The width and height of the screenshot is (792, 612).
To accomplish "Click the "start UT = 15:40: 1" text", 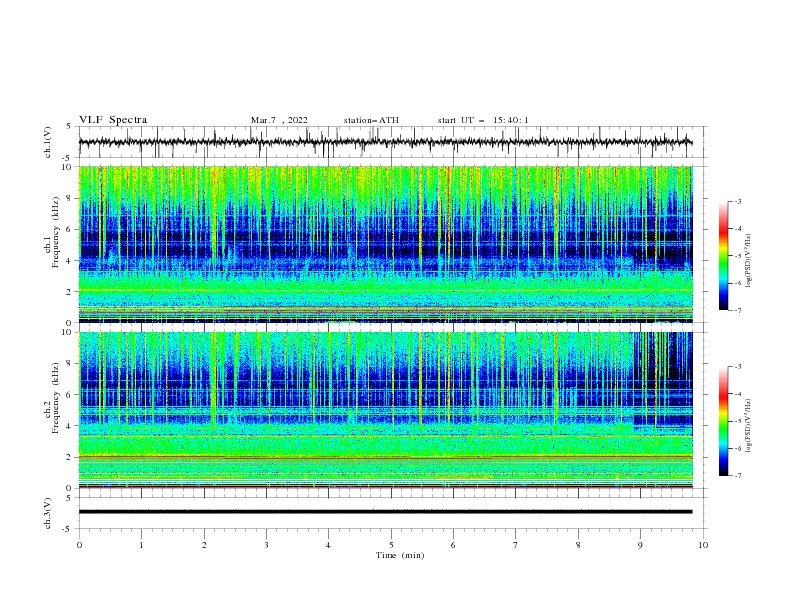I will pos(483,120).
